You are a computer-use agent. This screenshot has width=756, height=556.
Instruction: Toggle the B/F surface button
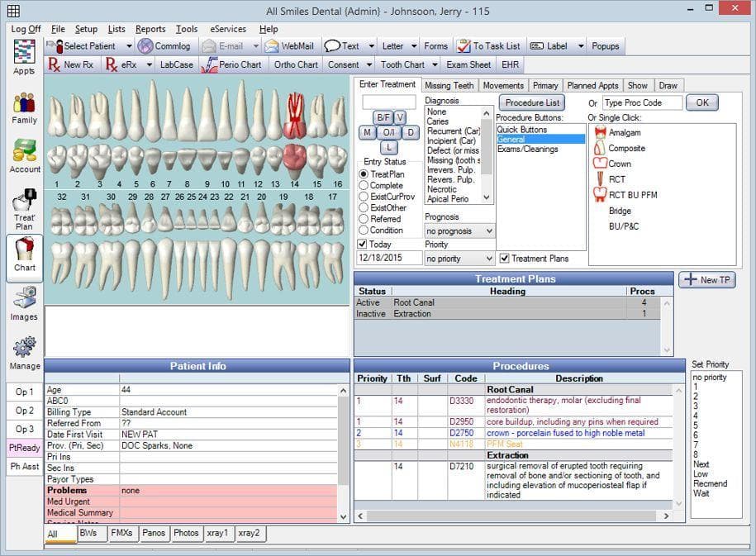[383, 117]
